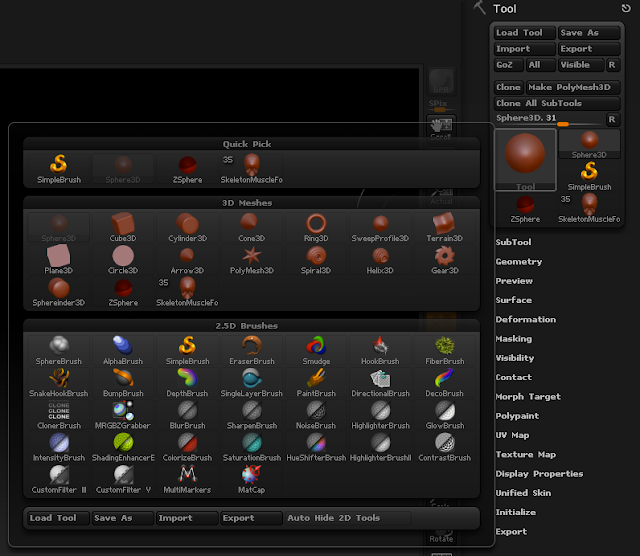Screen dimensions: 640x556
Task: Select ZSphere in Quick Pick row
Action: point(187,169)
